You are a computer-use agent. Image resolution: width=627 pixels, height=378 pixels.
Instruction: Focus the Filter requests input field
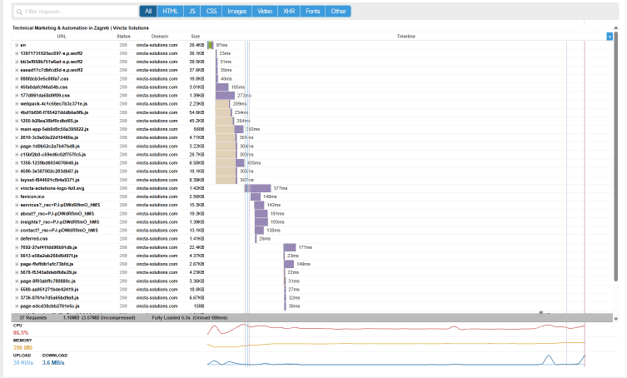pyautogui.click(x=76, y=12)
